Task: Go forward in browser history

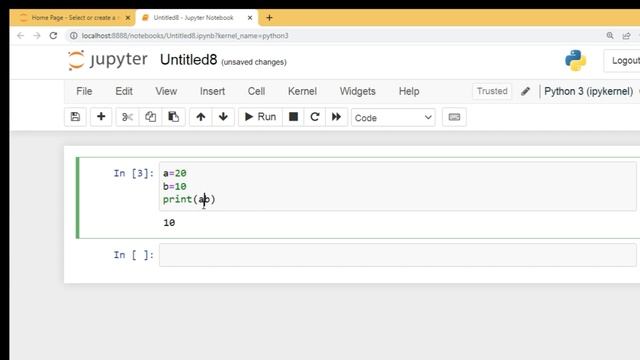Action: (37, 36)
